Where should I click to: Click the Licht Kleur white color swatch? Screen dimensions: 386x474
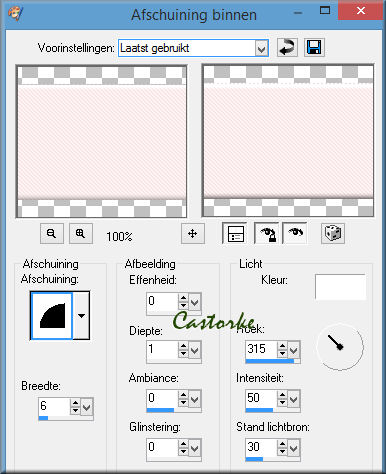tap(340, 287)
